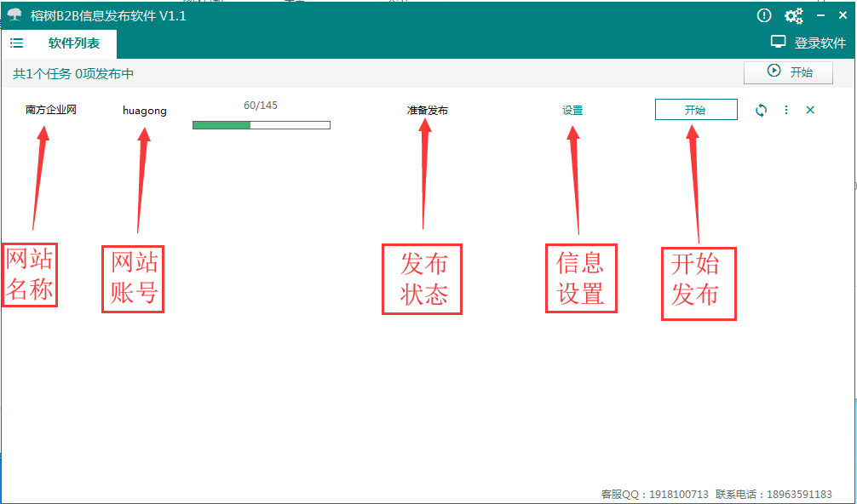Remove the 南方企业网 task with the X icon

(810, 111)
